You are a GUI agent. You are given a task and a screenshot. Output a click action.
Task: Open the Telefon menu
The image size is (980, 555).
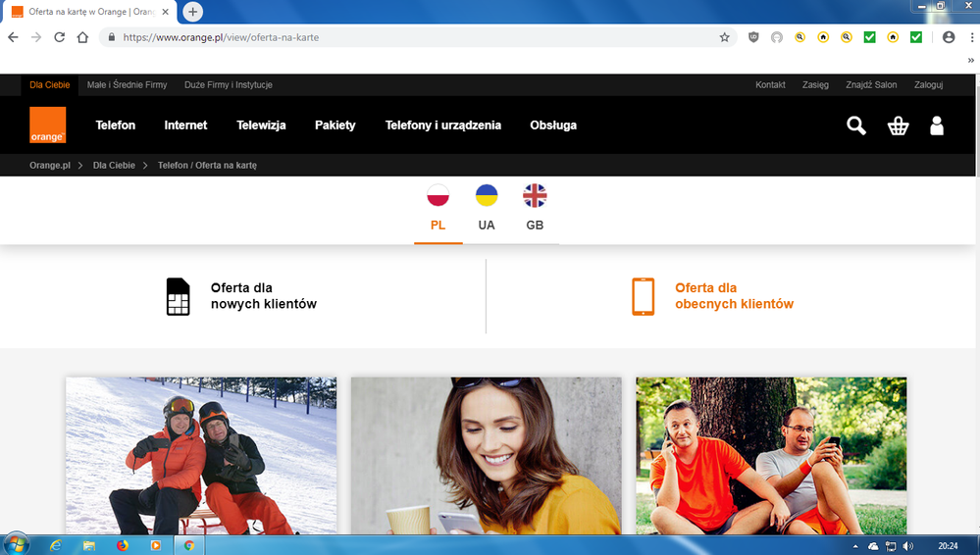[116, 125]
